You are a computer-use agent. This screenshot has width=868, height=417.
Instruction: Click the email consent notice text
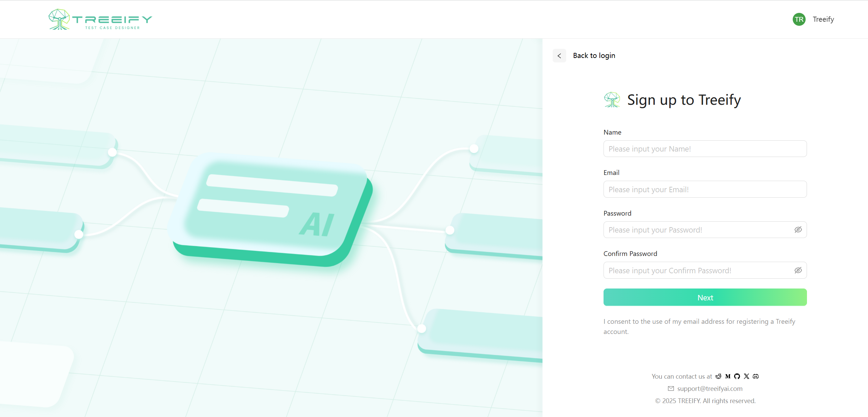point(699,326)
